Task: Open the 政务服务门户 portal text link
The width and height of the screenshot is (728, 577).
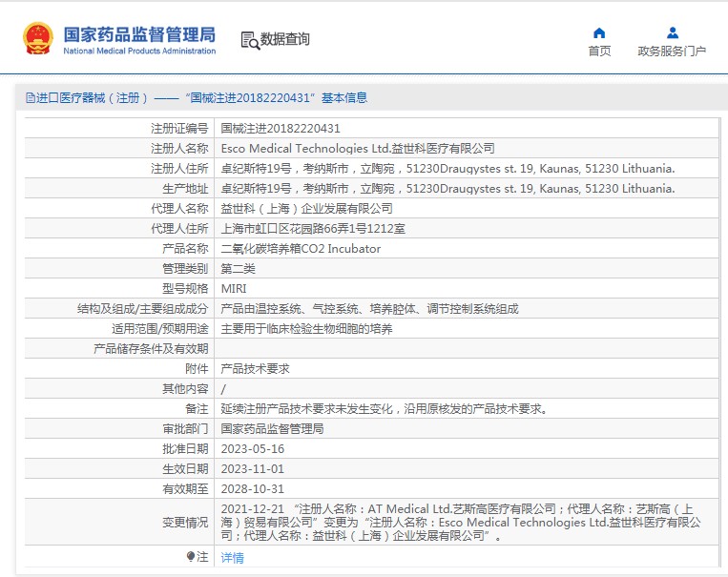Action: coord(673,52)
